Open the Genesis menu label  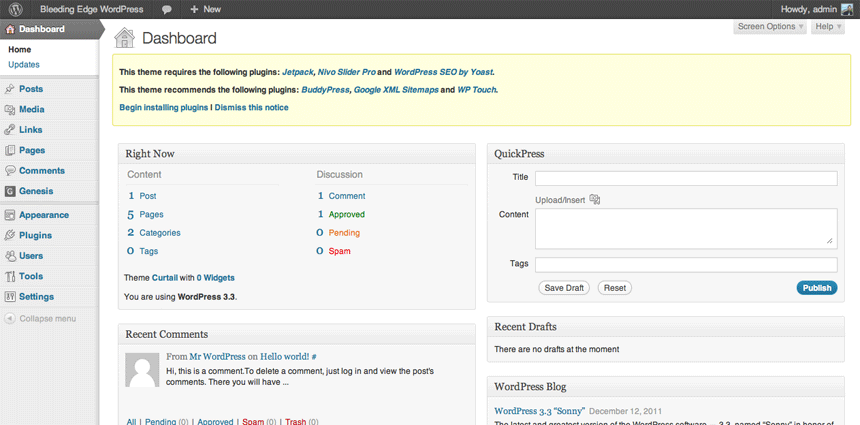pos(36,191)
